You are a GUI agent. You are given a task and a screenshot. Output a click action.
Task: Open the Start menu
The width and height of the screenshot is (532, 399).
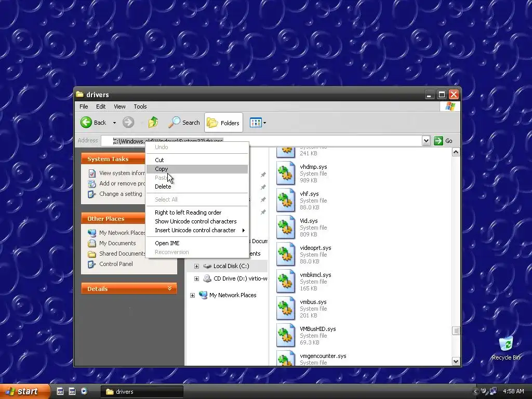(x=24, y=391)
